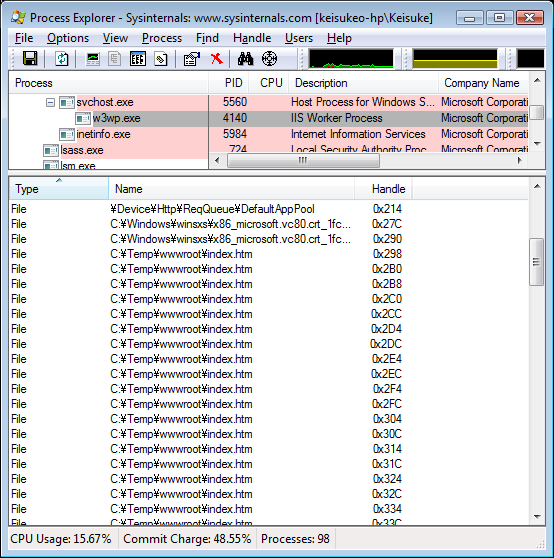Click the w3wp.exe process icon
Image resolution: width=554 pixels, height=558 pixels.
tap(83, 119)
